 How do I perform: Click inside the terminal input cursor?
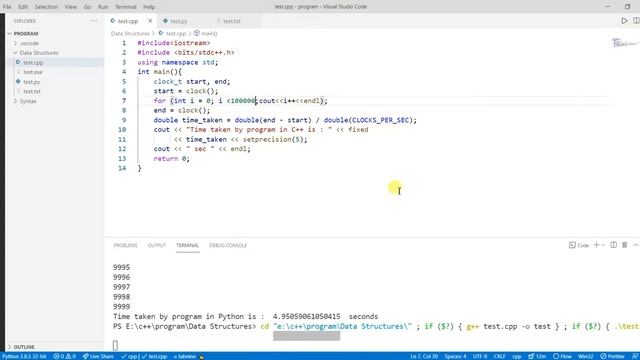116,345
